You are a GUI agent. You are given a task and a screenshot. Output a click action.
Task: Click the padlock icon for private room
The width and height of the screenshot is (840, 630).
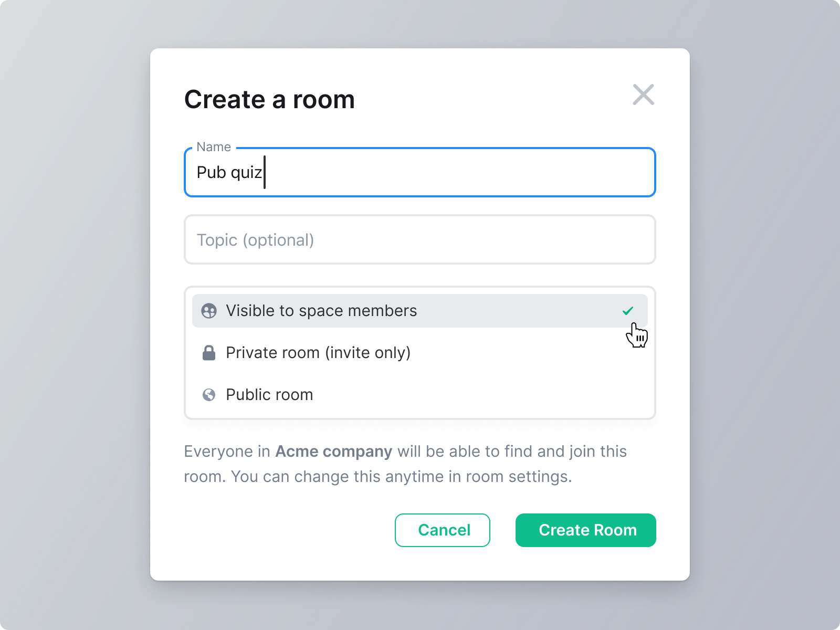[x=209, y=353]
